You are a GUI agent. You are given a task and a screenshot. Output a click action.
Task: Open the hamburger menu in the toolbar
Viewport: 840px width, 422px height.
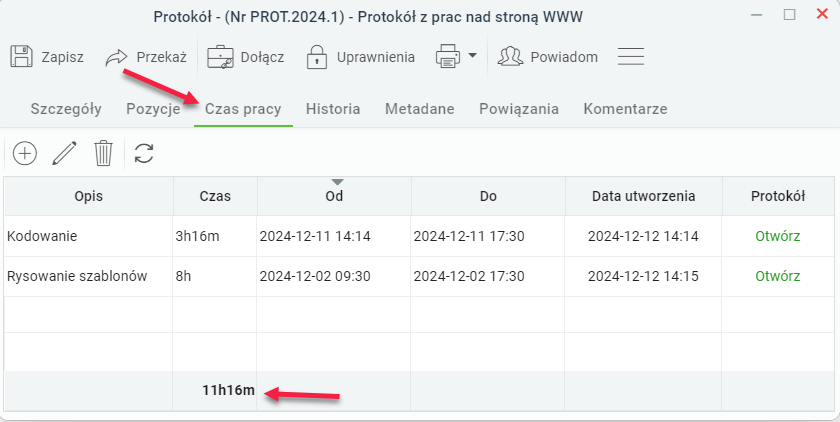click(x=631, y=56)
